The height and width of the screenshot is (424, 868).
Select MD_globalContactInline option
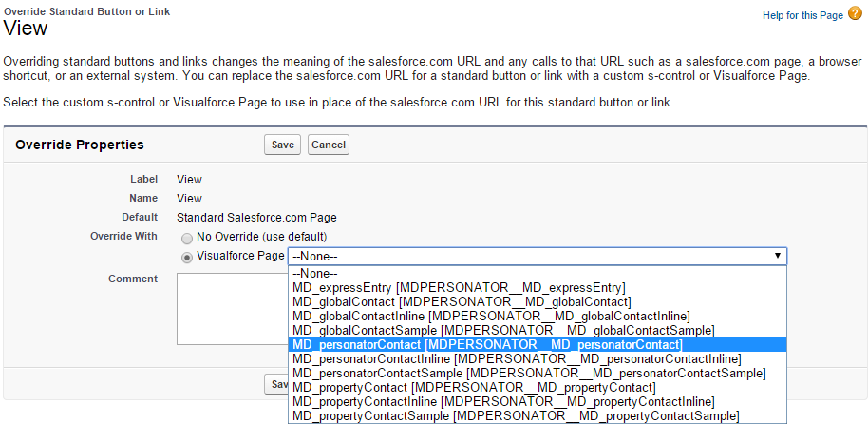(x=491, y=316)
